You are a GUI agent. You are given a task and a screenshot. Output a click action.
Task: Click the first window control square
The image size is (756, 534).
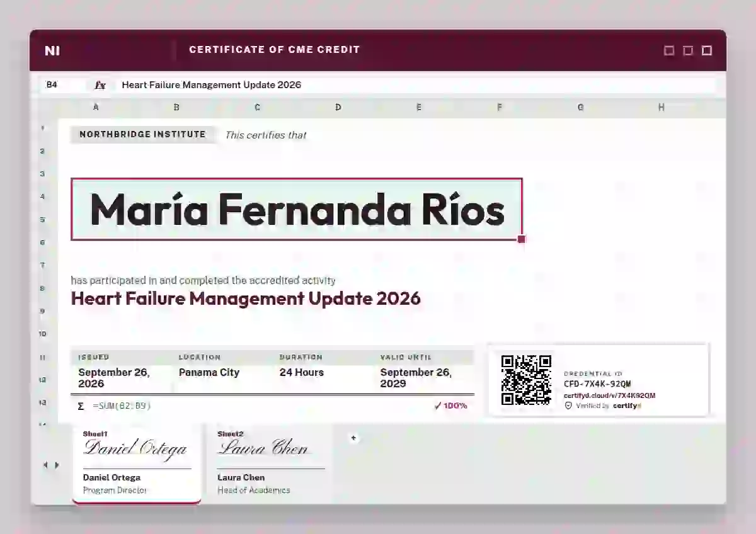[669, 50]
